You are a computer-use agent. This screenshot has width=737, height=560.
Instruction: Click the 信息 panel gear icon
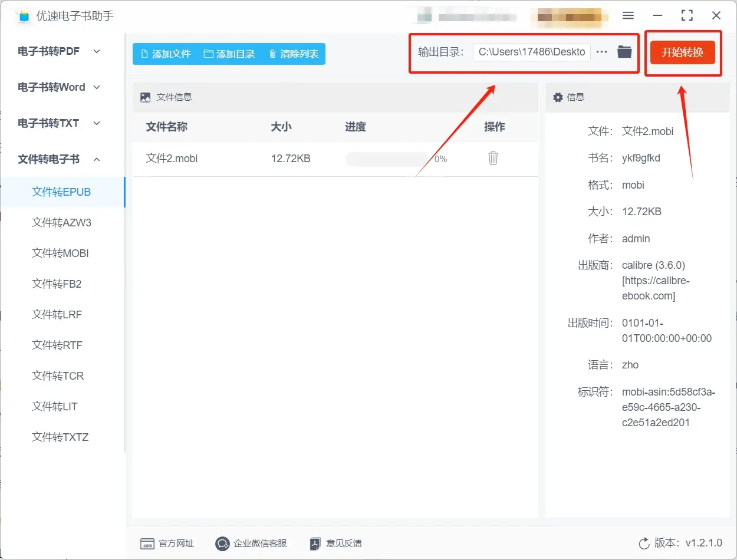coord(558,97)
